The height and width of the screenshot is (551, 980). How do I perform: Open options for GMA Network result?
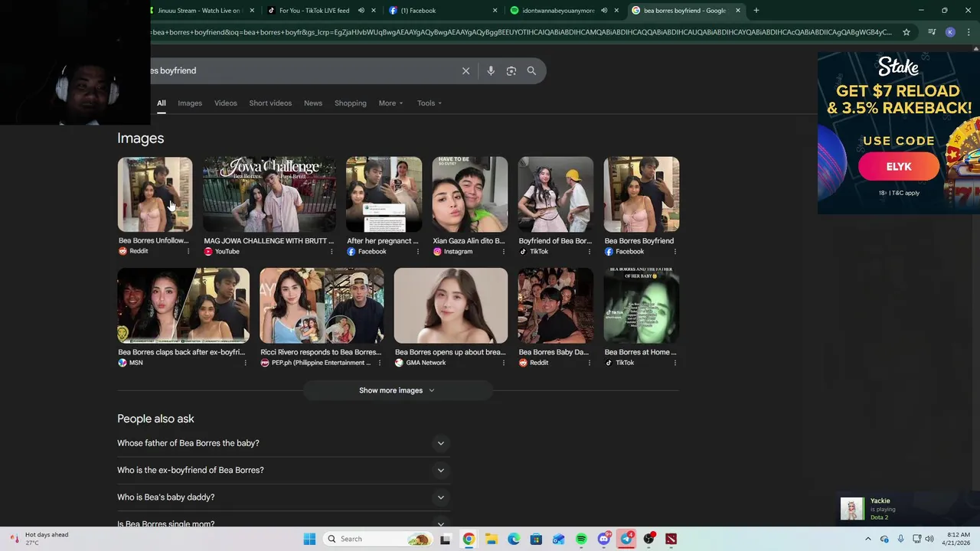coord(503,363)
